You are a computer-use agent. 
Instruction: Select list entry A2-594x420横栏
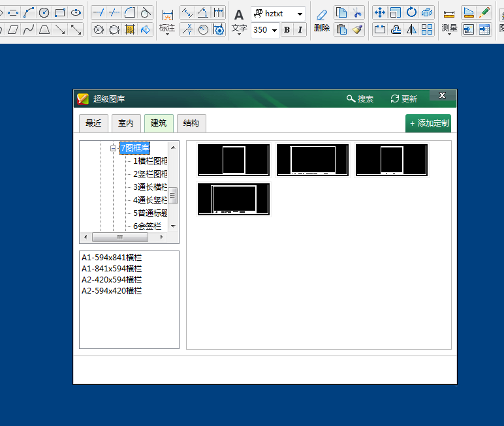pos(112,291)
